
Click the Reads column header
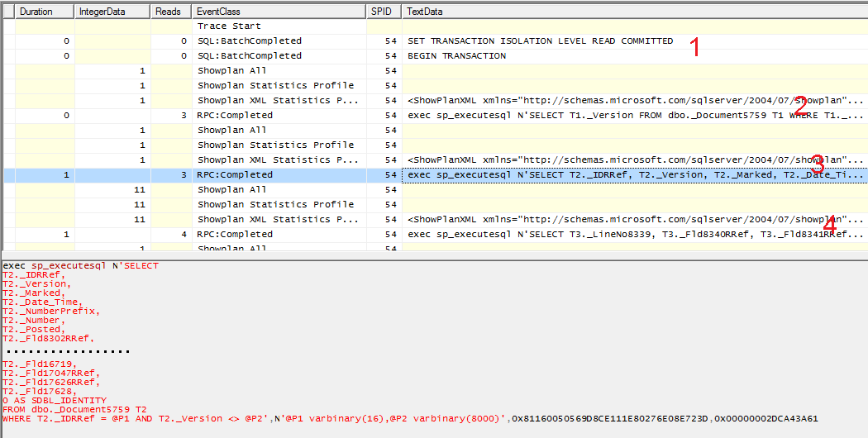click(170, 12)
